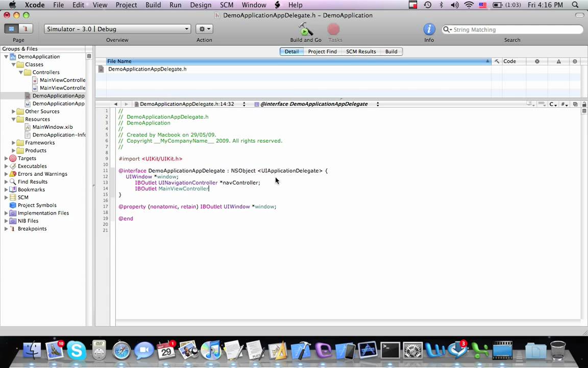Switch to the Detail tab
Screen dimensions: 588x368
coord(292,52)
